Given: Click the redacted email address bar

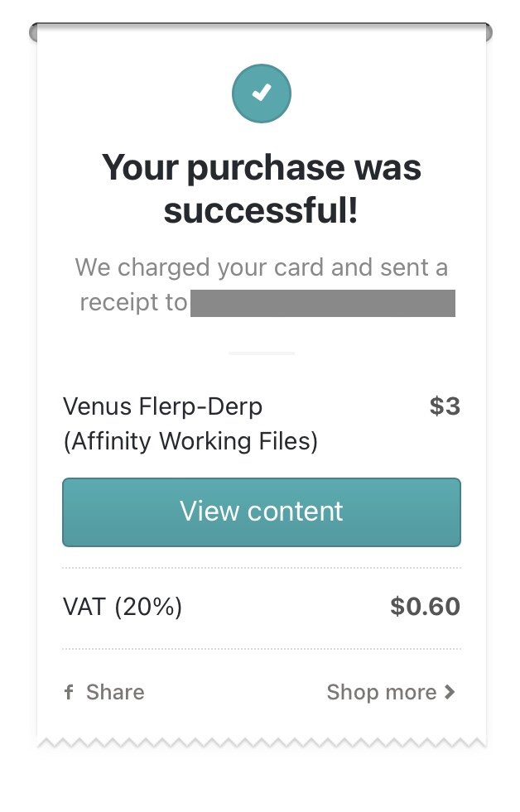Looking at the screenshot, I should 323,304.
